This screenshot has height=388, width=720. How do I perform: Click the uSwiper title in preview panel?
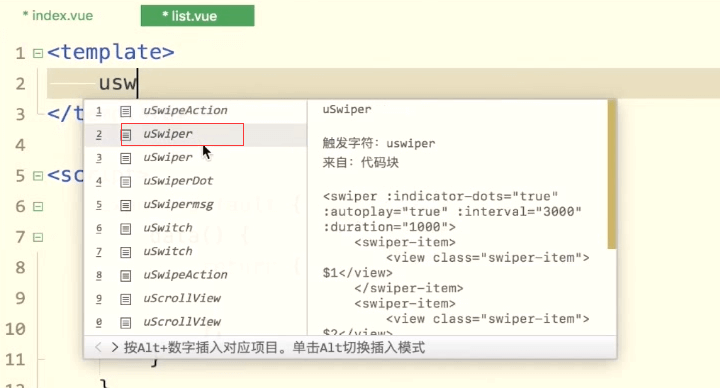(347, 110)
